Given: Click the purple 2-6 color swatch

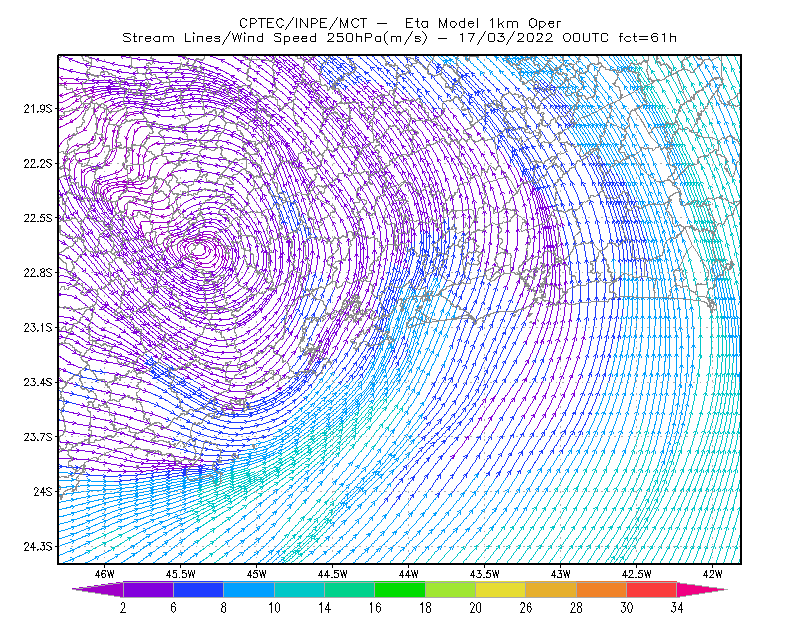Looking at the screenshot, I should pyautogui.click(x=148, y=589).
